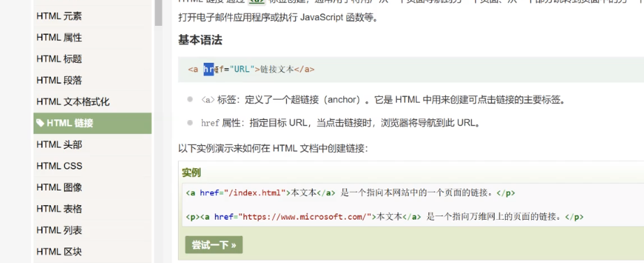
Task: Click the tag icon beside HTML 链接
Action: click(x=40, y=123)
